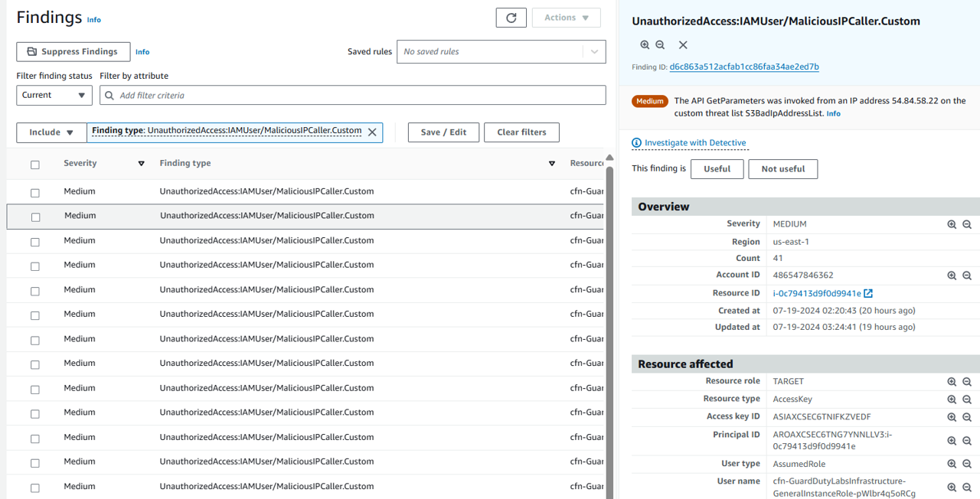
Task: Include filter icon for User type AssumedRole
Action: tap(952, 464)
